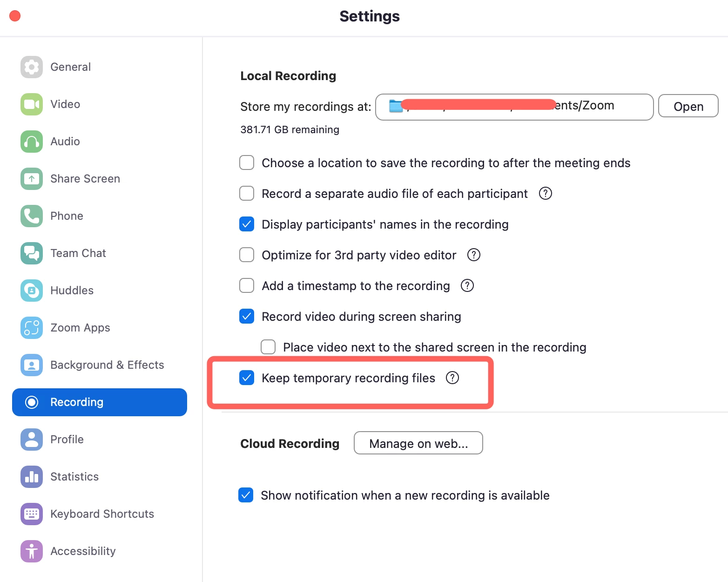Click the Background & Effects label
Viewport: 728px width, 582px height.
click(x=107, y=365)
